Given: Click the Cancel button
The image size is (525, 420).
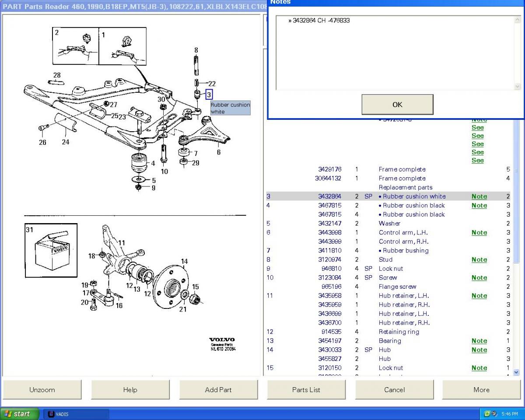Looking at the screenshot, I should pyautogui.click(x=394, y=390).
